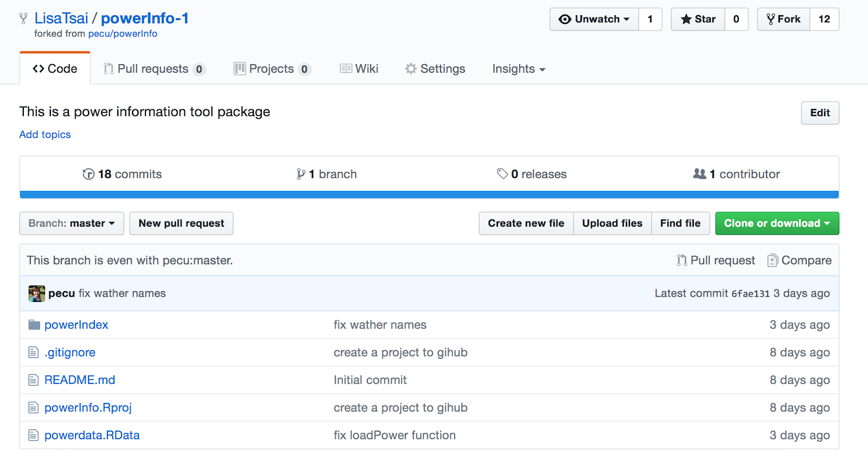View the 1 contributor link

coord(737,174)
